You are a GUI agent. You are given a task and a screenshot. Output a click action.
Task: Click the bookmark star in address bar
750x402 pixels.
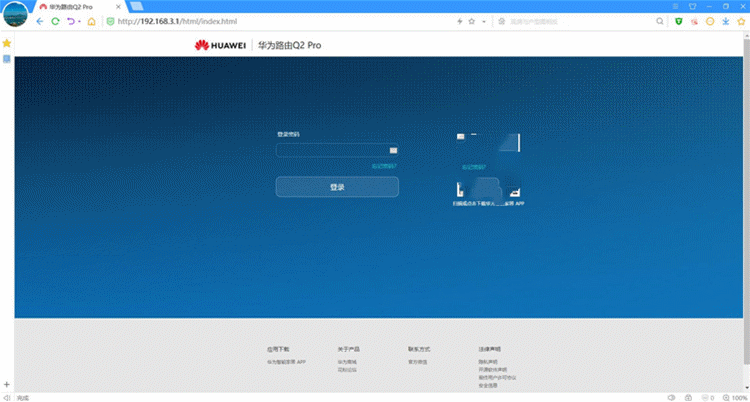[x=473, y=21]
